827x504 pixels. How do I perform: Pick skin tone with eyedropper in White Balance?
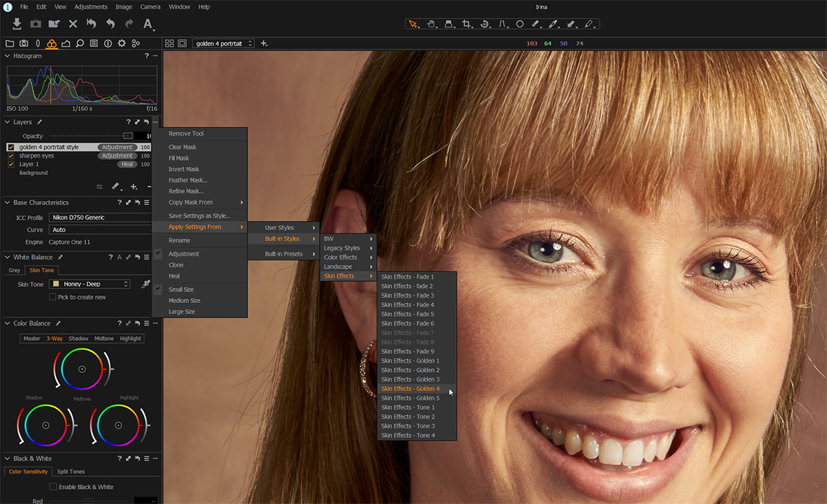(146, 284)
